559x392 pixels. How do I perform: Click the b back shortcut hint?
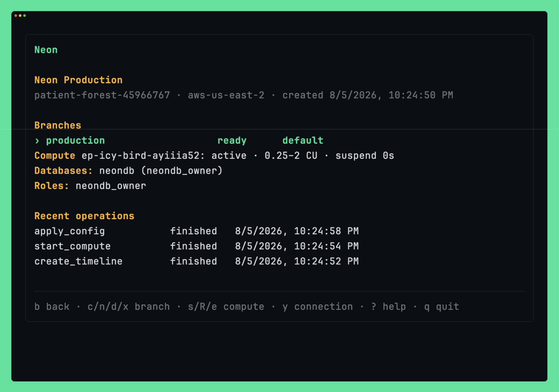tap(52, 306)
